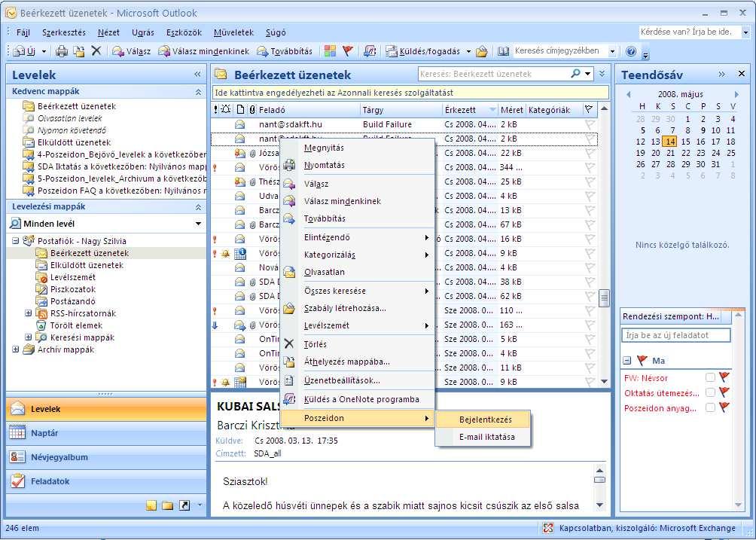Viewport: 756px width, 540px height.
Task: Select E-mail iktatása submenu item
Action: pyautogui.click(x=483, y=437)
